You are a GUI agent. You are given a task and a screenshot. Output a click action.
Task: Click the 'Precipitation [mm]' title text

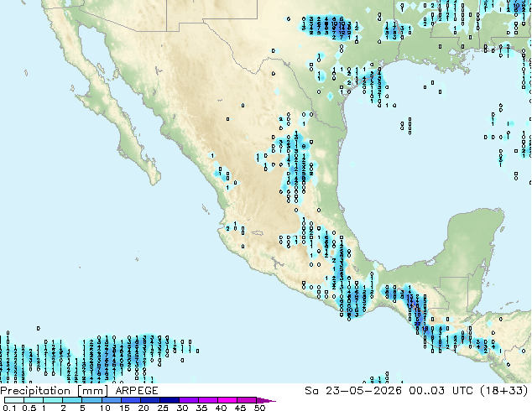point(55,391)
